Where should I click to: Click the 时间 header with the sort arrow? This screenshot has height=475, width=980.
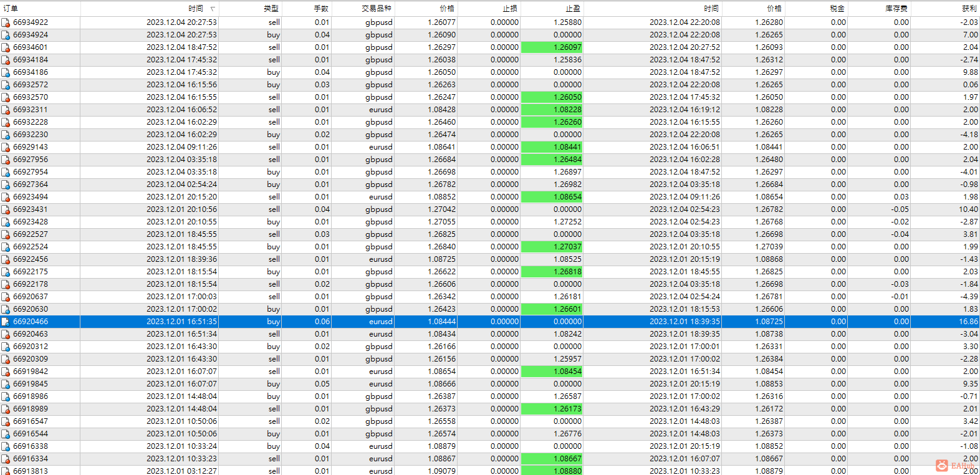tap(196, 9)
